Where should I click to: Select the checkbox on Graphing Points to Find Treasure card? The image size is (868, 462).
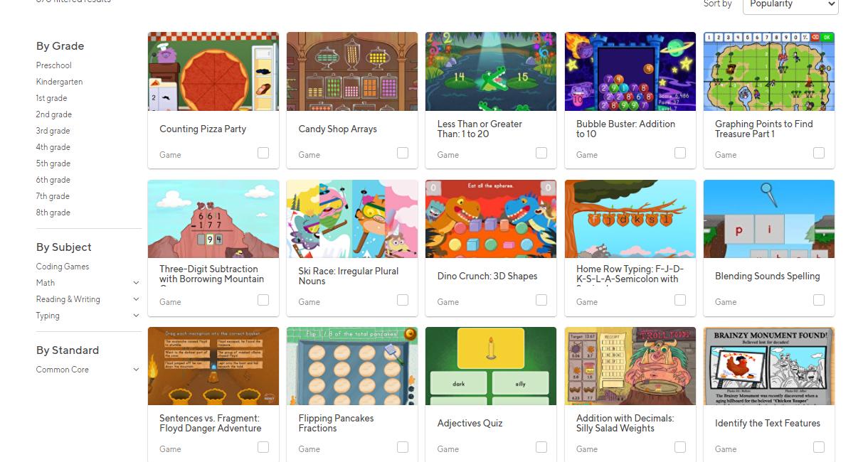tap(819, 153)
